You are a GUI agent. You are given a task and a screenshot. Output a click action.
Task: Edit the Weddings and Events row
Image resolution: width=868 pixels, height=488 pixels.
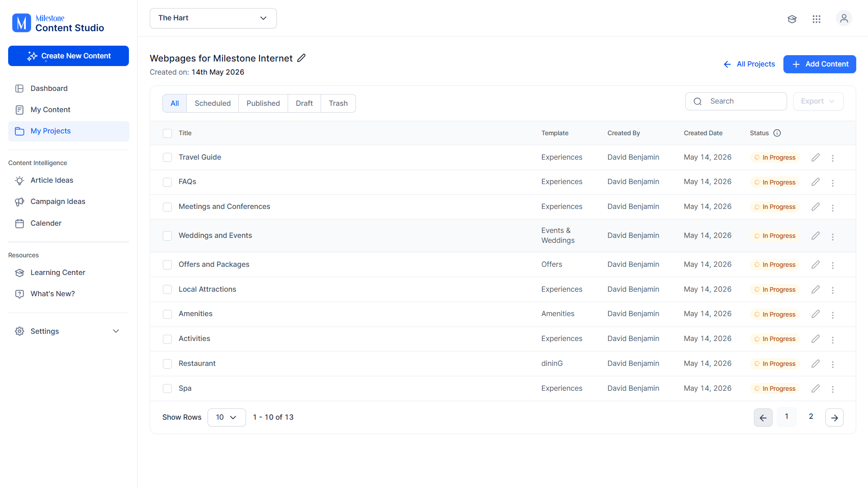[x=816, y=236]
